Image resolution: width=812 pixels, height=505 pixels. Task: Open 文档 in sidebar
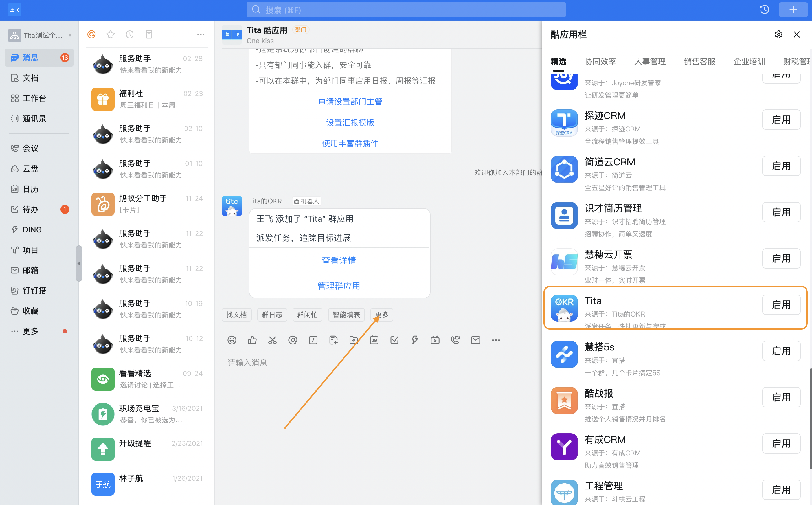pyautogui.click(x=39, y=78)
